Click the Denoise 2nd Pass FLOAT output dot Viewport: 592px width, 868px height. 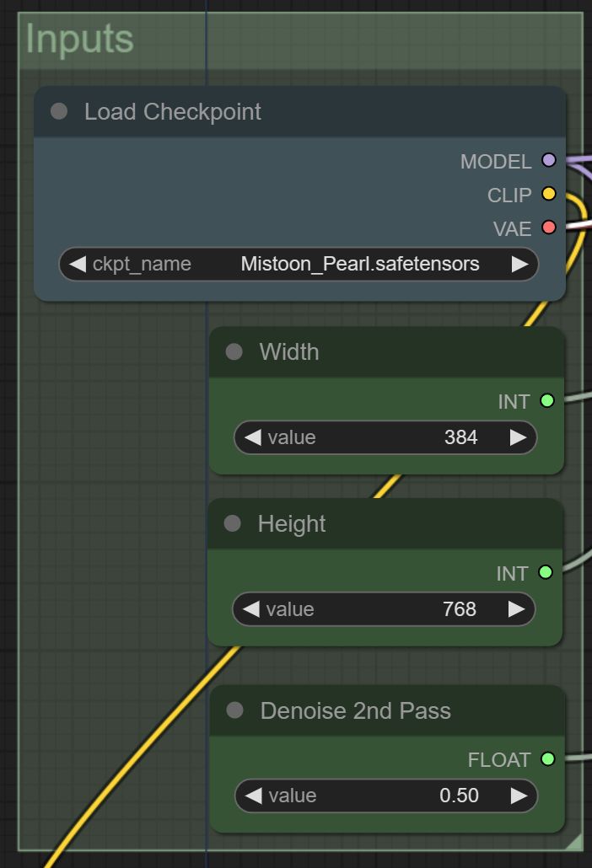(x=547, y=759)
